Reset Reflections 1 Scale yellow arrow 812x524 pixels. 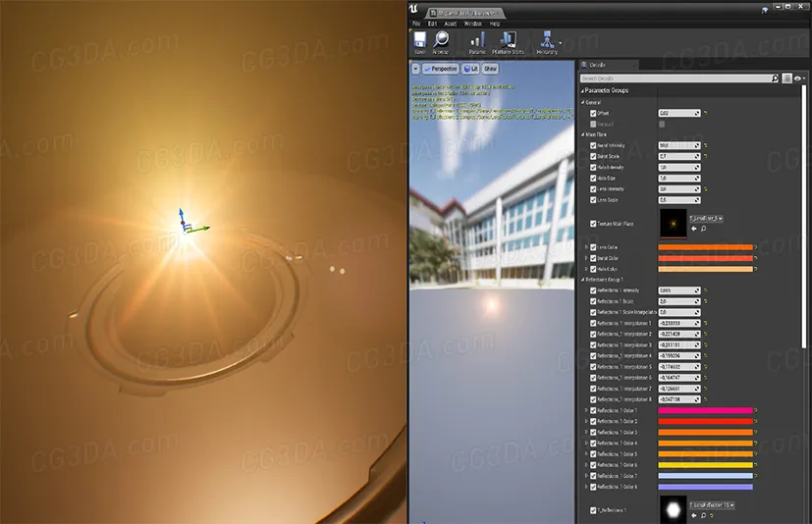[705, 301]
